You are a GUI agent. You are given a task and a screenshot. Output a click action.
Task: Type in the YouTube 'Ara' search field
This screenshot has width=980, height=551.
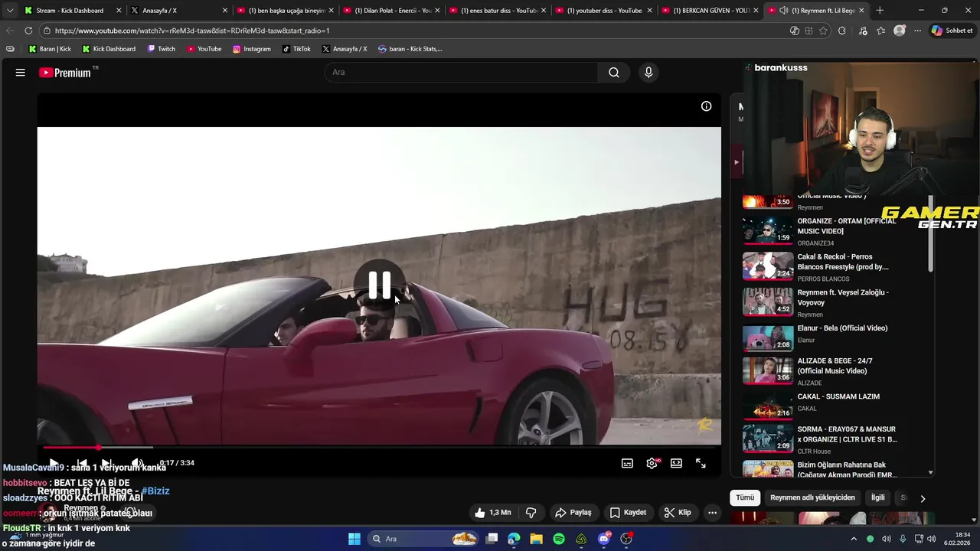pyautogui.click(x=461, y=73)
